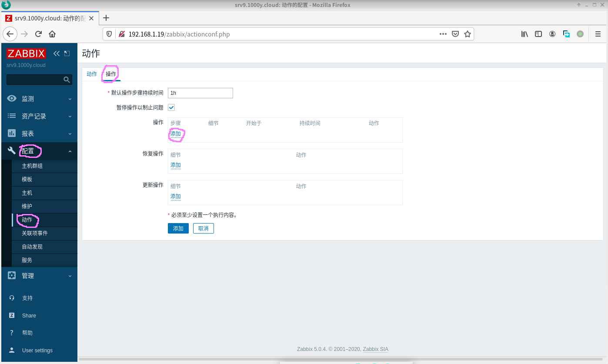Image resolution: width=608 pixels, height=364 pixels.
Task: Open Firefox hamburger menu
Action: [x=598, y=34]
